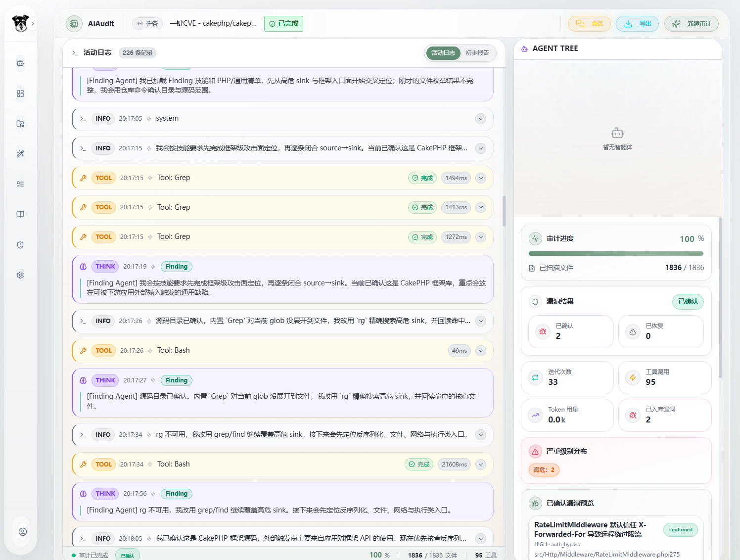Expand the Grep tool entry with 1494ms
The height and width of the screenshot is (560, 740).
[x=481, y=178]
